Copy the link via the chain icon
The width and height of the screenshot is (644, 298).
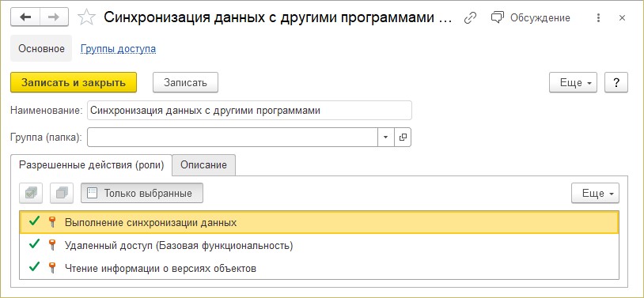(x=470, y=17)
